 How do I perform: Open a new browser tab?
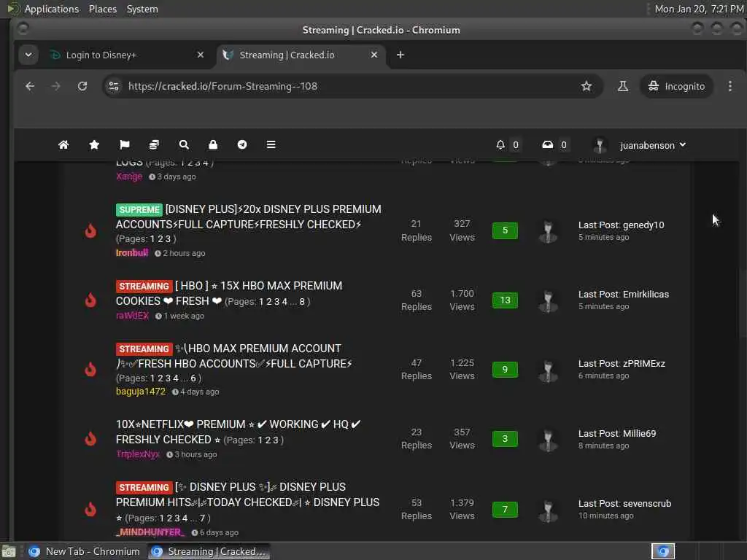[400, 55]
